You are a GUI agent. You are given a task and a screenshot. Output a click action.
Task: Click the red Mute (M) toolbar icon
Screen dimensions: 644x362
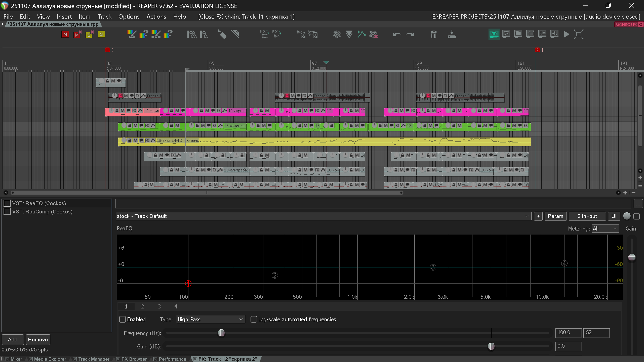coord(65,34)
